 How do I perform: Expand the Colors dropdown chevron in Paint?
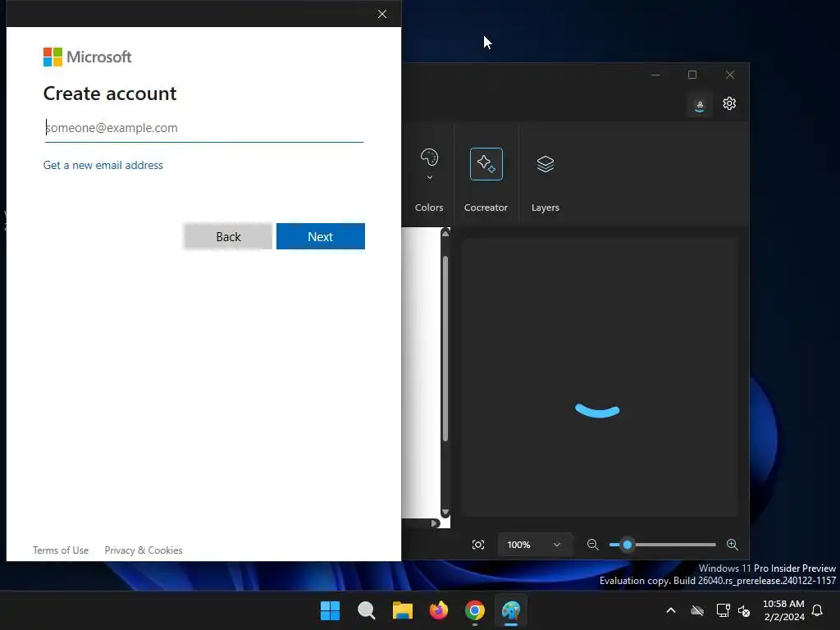[x=429, y=177]
